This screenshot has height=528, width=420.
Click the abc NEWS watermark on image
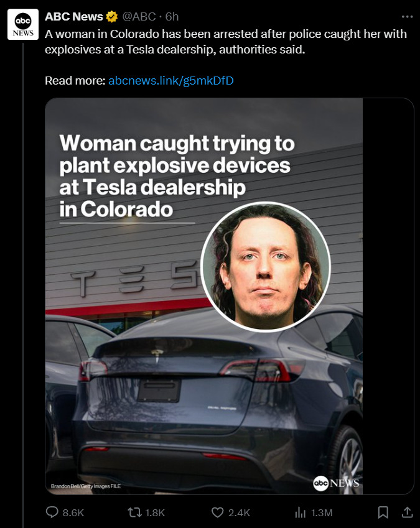click(336, 483)
